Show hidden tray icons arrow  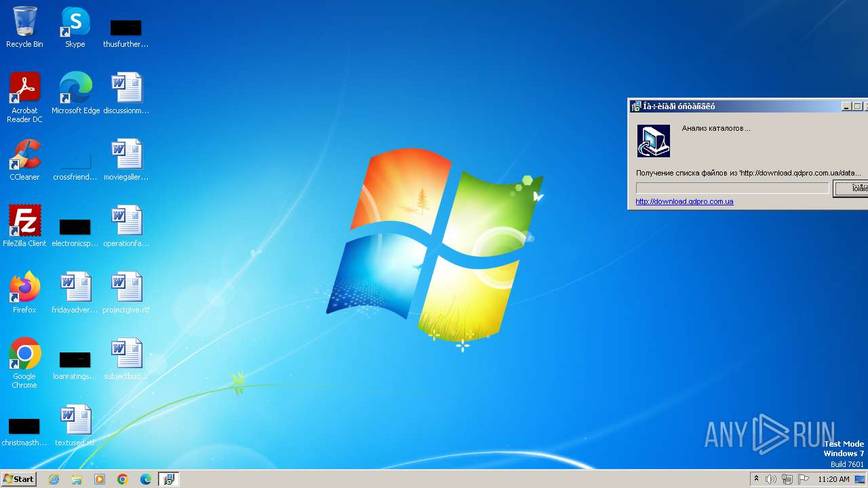[x=756, y=479]
